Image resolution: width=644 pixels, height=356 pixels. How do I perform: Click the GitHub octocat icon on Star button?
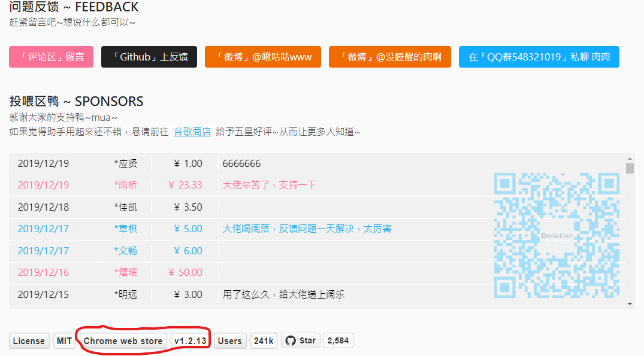(x=291, y=341)
